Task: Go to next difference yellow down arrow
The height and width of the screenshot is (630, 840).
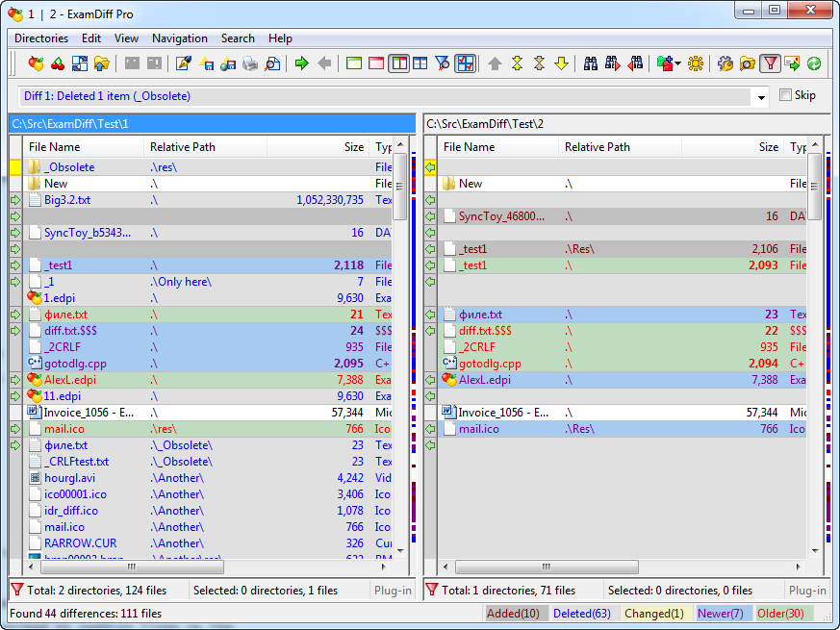Action: coord(561,63)
